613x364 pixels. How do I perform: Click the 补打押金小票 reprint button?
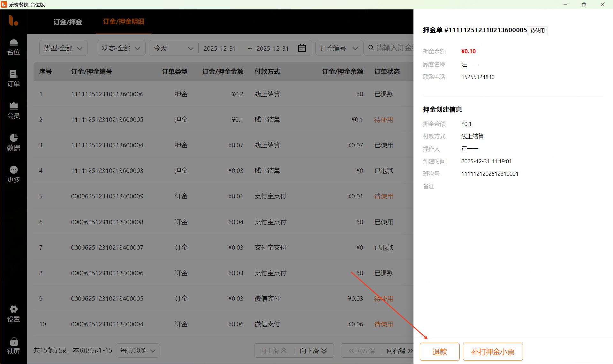(x=493, y=352)
